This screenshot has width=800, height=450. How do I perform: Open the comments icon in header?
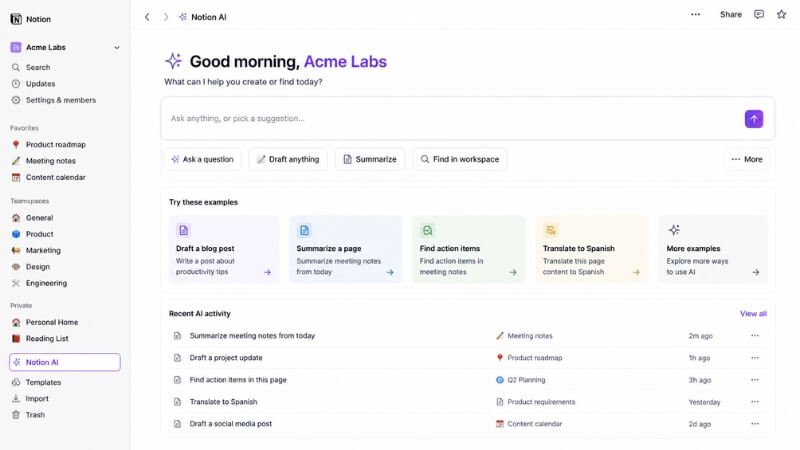(x=759, y=14)
